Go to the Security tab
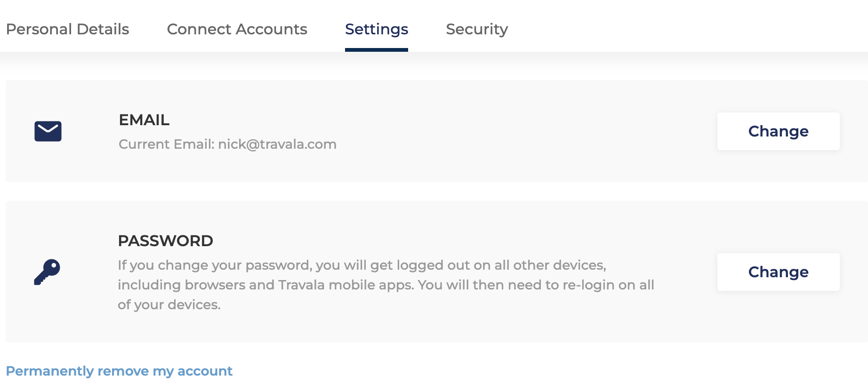868x385 pixels. [477, 29]
